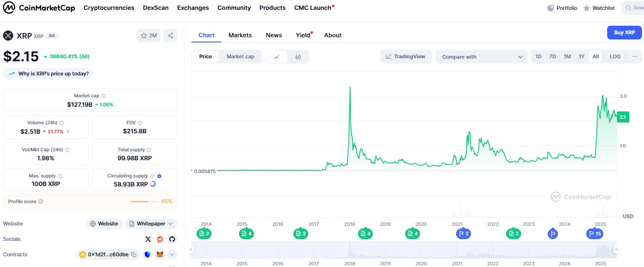This screenshot has height=267, width=644.
Task: Set chart range to 1Y
Action: [581, 57]
